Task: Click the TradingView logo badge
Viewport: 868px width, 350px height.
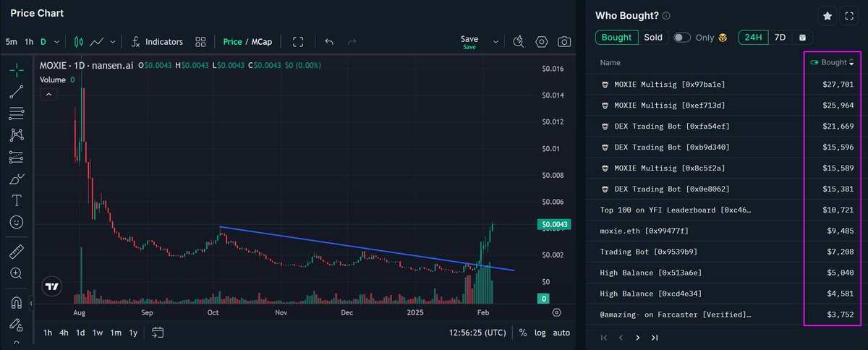Action: [52, 286]
